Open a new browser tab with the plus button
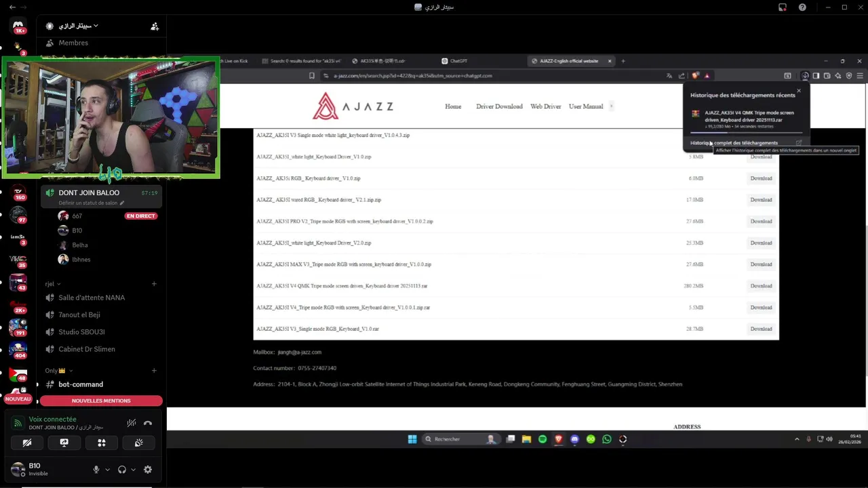The height and width of the screenshot is (488, 868). [x=623, y=61]
